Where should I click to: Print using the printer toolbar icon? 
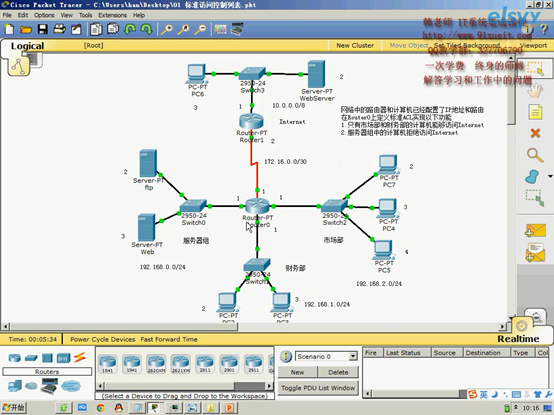pos(59,29)
